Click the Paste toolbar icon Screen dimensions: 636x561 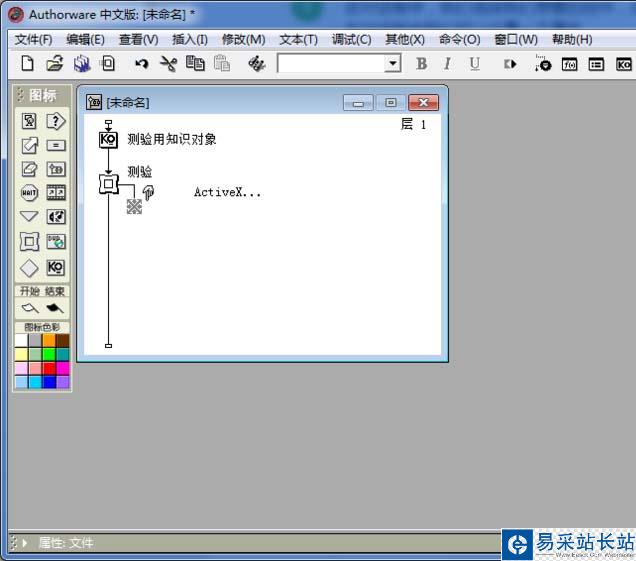click(x=222, y=64)
